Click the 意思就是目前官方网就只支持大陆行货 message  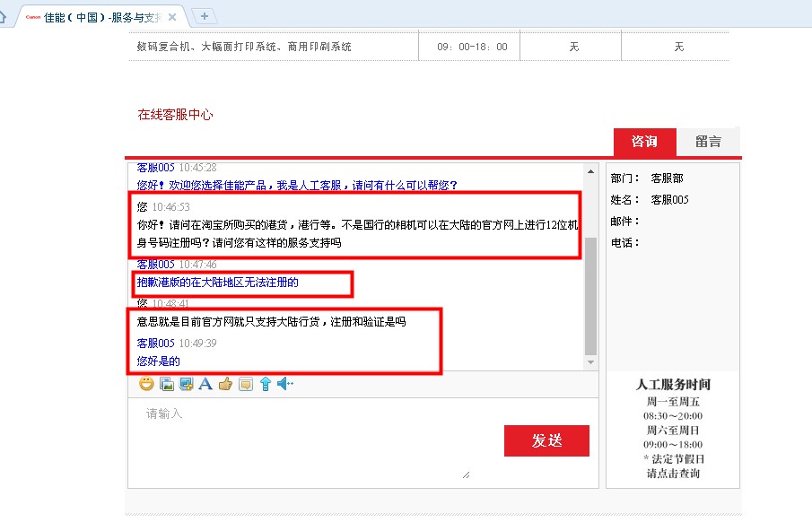[x=271, y=322]
